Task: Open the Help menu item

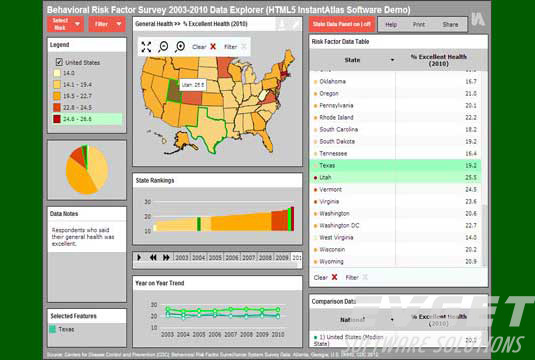Action: click(391, 25)
